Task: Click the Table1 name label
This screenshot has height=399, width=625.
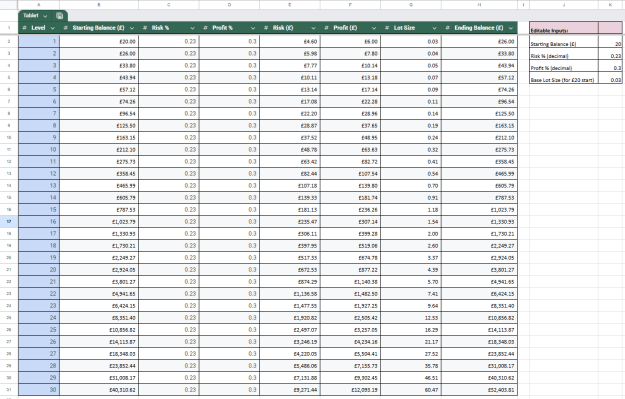Action: pyautogui.click(x=31, y=16)
